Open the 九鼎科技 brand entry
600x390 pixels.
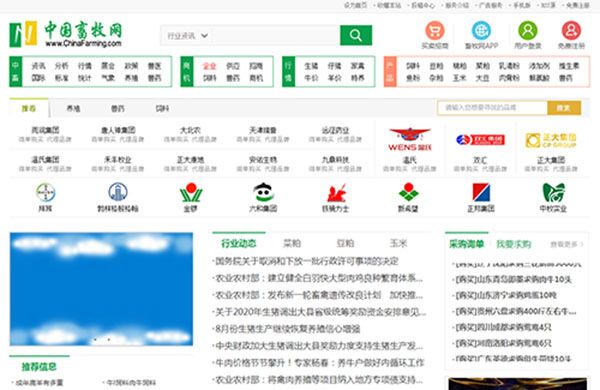336,160
